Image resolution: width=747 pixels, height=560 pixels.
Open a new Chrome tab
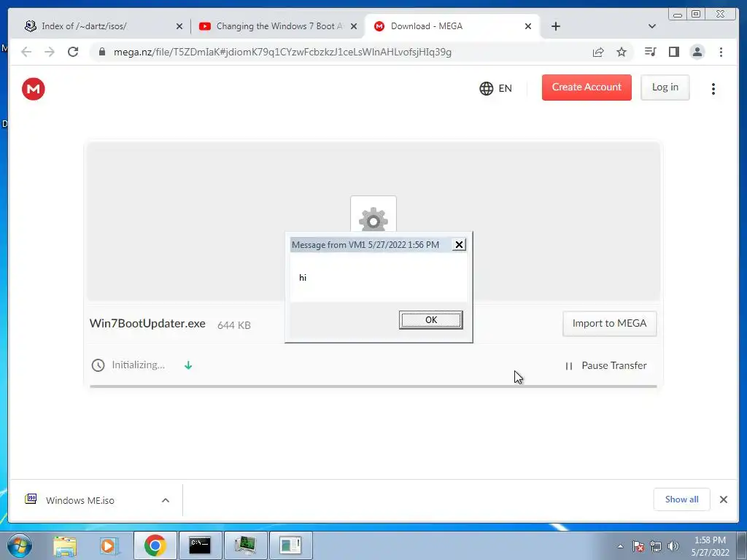click(x=555, y=26)
